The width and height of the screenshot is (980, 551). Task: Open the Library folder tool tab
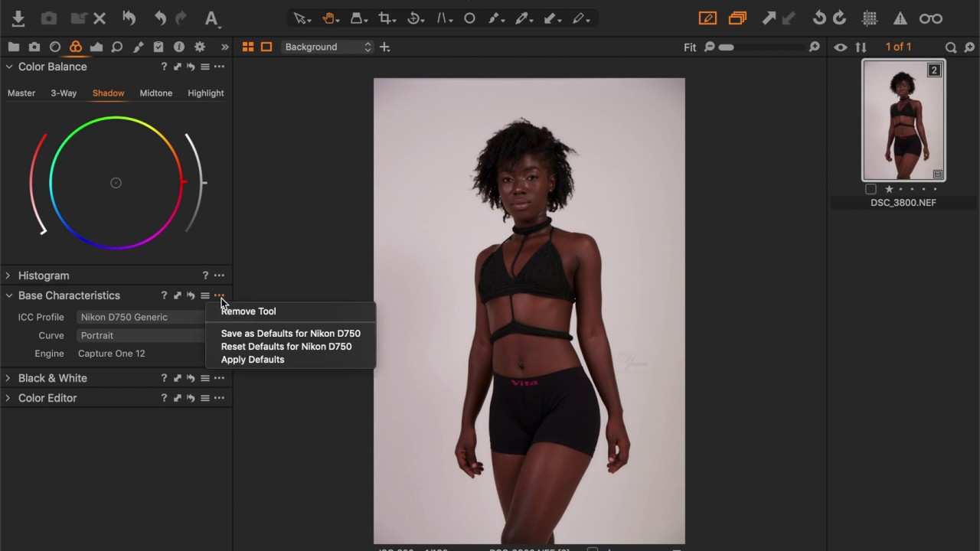pyautogui.click(x=14, y=47)
